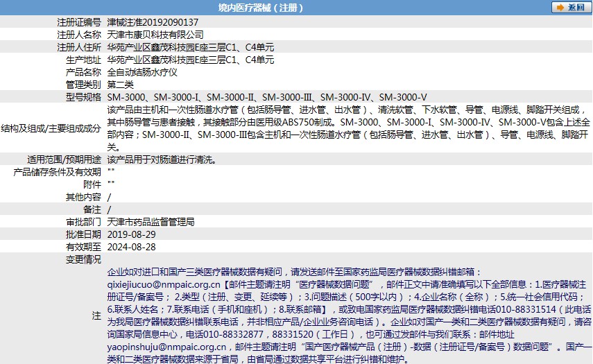Click the phone number 010-88332877
593x364 pixels.
pyautogui.click(x=233, y=334)
